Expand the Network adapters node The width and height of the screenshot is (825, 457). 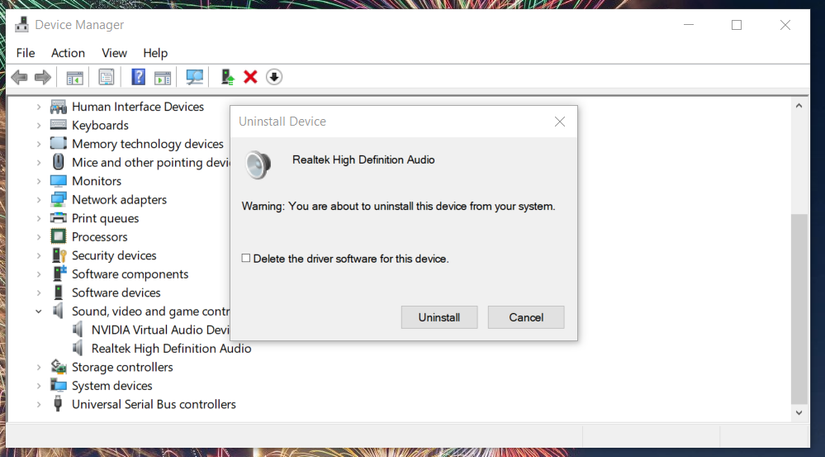click(x=38, y=199)
